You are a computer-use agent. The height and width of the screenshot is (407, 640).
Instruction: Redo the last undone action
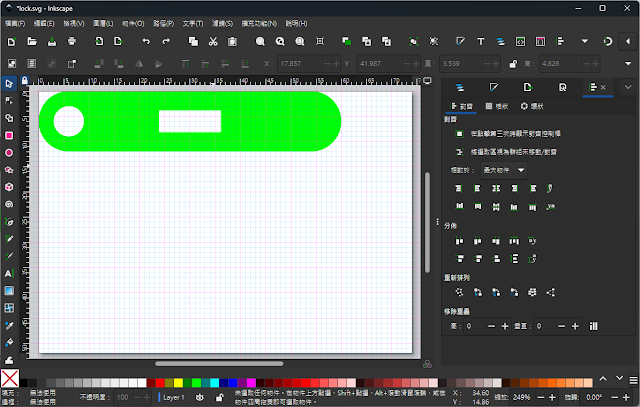[x=166, y=42]
